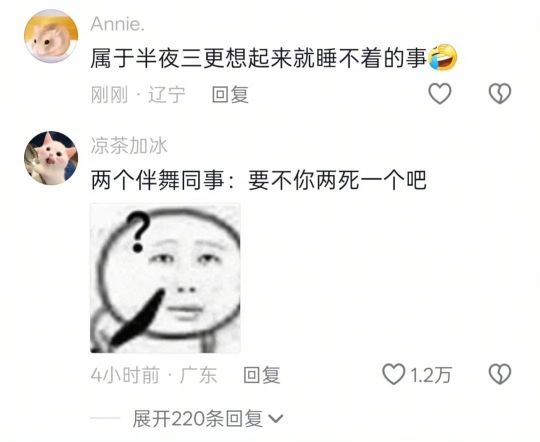Tap the 刚刚 · 辽宁 timestamp
The width and height of the screenshot is (540, 442).
[138, 95]
